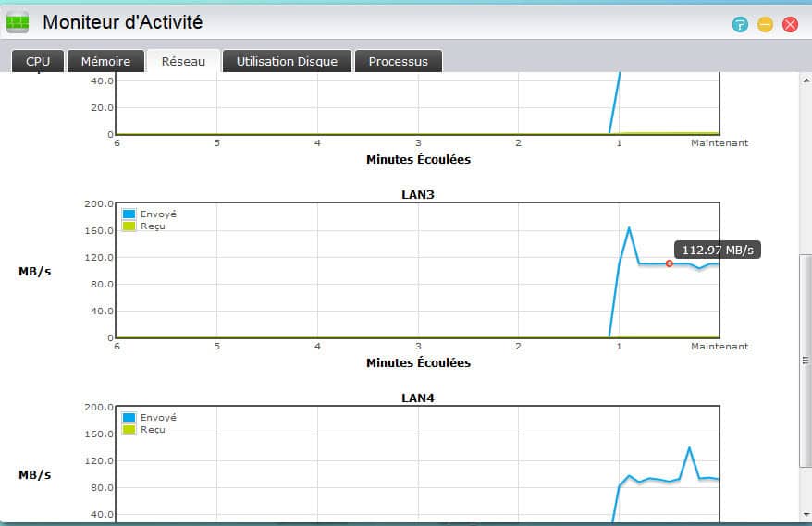Viewport: 812px width, 526px height.
Task: Close the window with the red X
Action: coord(790,24)
